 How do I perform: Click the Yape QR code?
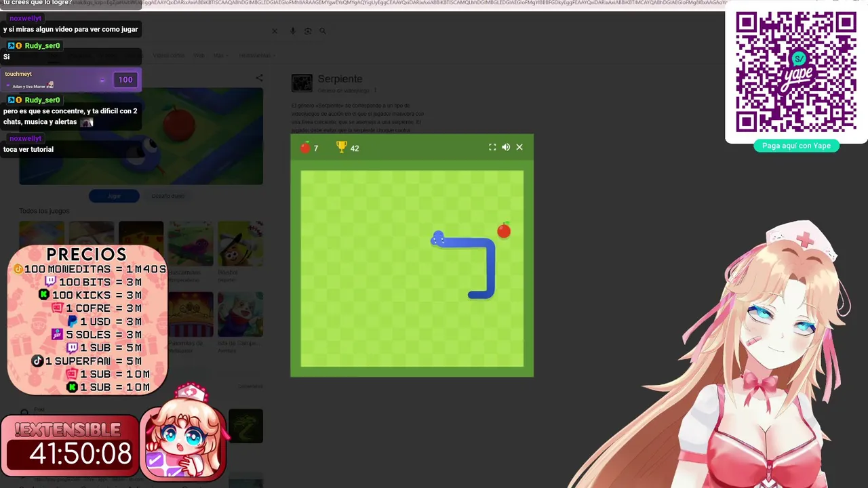point(796,72)
